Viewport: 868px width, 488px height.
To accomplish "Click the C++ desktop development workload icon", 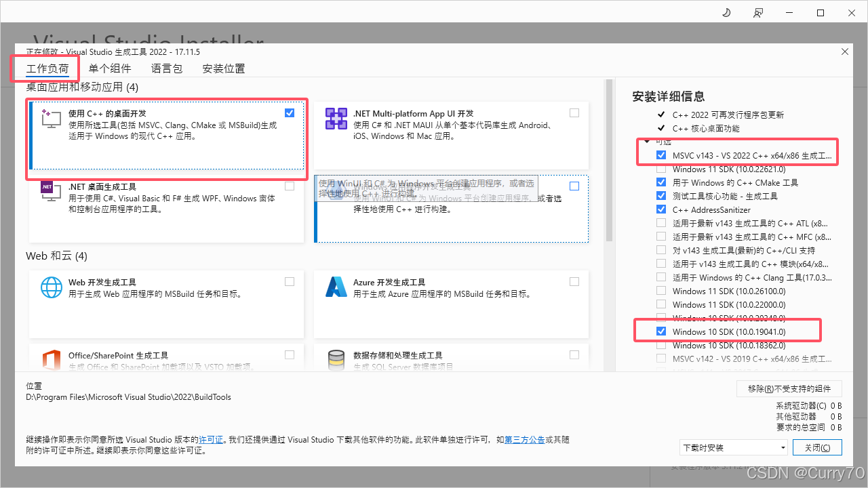I will click(x=52, y=119).
